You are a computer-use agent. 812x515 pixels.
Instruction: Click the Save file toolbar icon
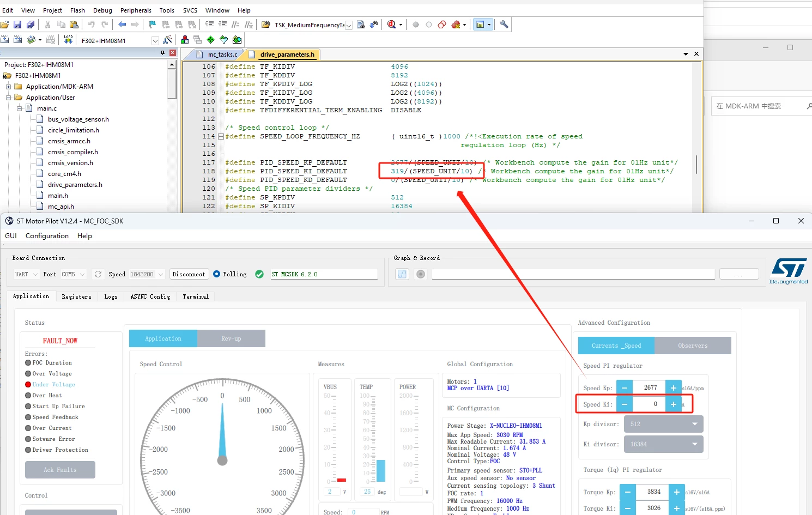point(17,25)
